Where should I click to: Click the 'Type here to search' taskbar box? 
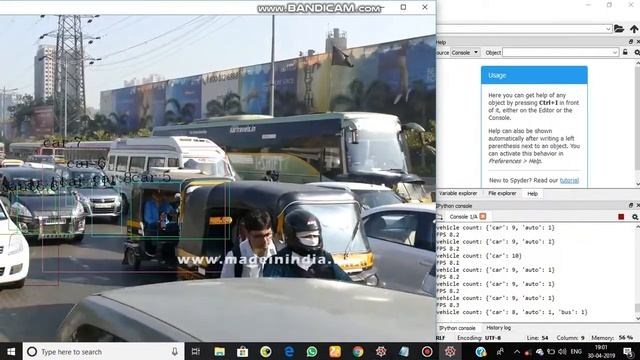pos(104,351)
